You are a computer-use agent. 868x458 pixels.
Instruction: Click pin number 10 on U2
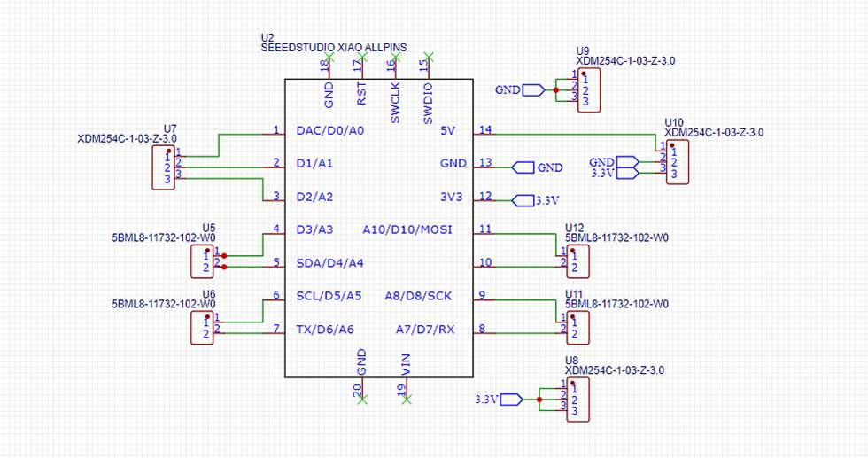point(485,262)
